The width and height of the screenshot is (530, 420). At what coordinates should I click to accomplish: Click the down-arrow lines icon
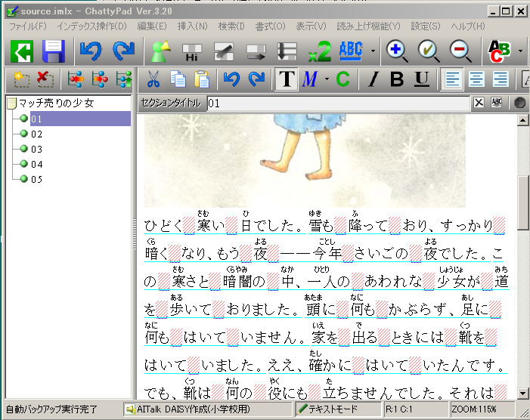pyautogui.click(x=287, y=51)
